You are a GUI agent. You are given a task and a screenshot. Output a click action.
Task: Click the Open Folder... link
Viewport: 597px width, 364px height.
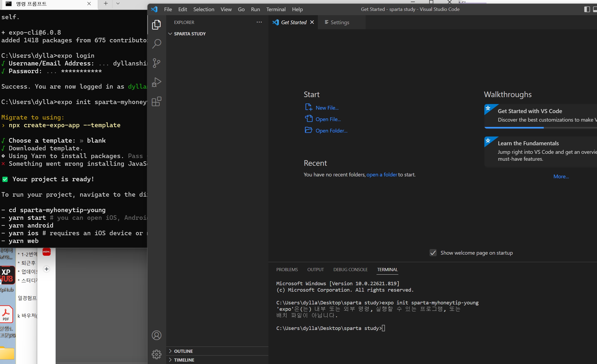point(332,131)
